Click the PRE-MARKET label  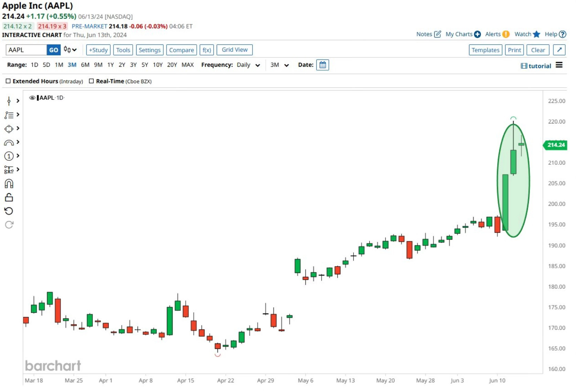89,26
